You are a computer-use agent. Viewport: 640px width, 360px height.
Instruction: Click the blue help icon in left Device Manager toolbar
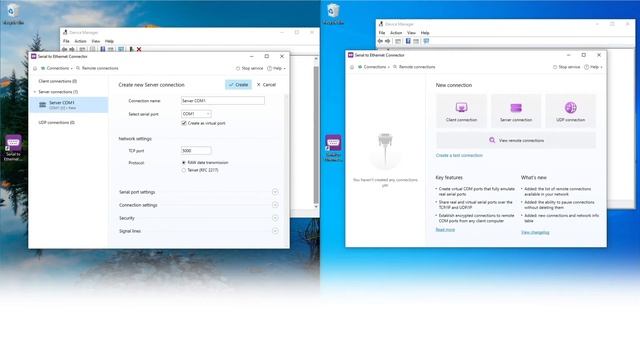click(102, 49)
